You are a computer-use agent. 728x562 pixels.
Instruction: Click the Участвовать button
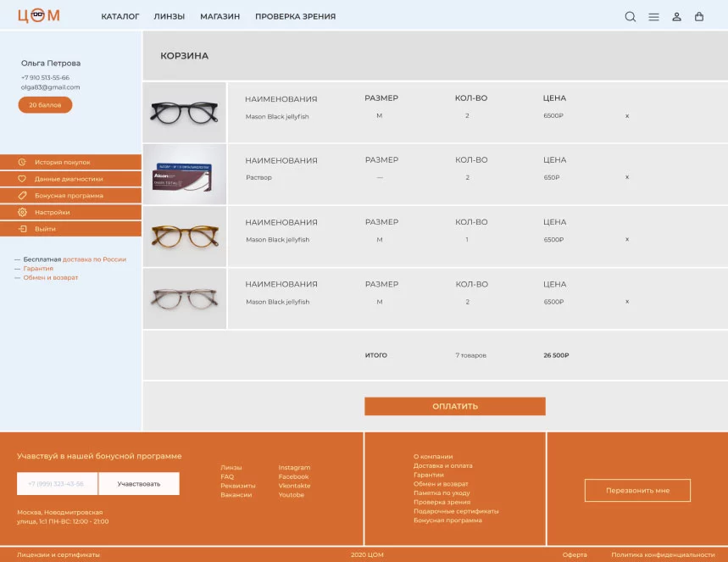[139, 483]
